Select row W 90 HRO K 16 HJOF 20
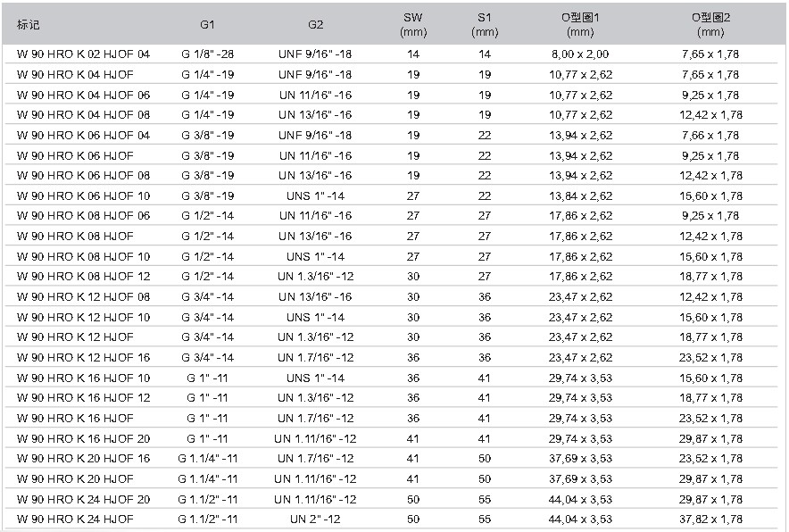Screen dimensions: 789x532 84,438
